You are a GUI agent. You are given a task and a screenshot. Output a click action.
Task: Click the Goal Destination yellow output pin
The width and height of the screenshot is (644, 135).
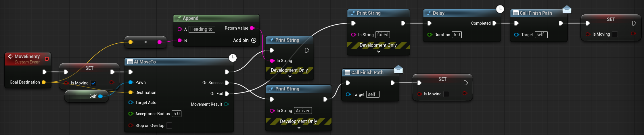coord(44,82)
